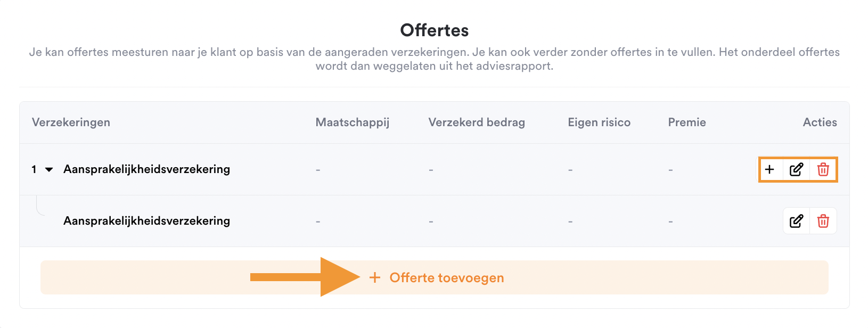Click the Eigen risico column header
Image resolution: width=868 pixels, height=328 pixels.
tap(599, 122)
